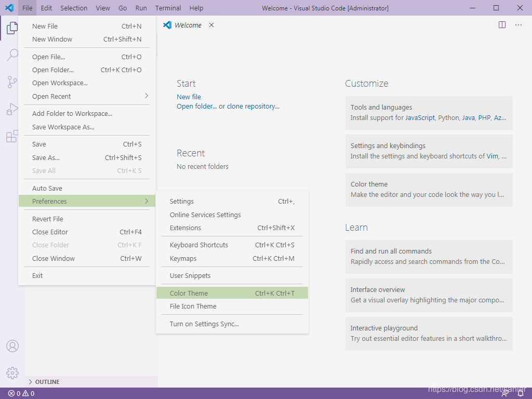The height and width of the screenshot is (399, 532).
Task: Open the Help menu
Action: point(196,8)
